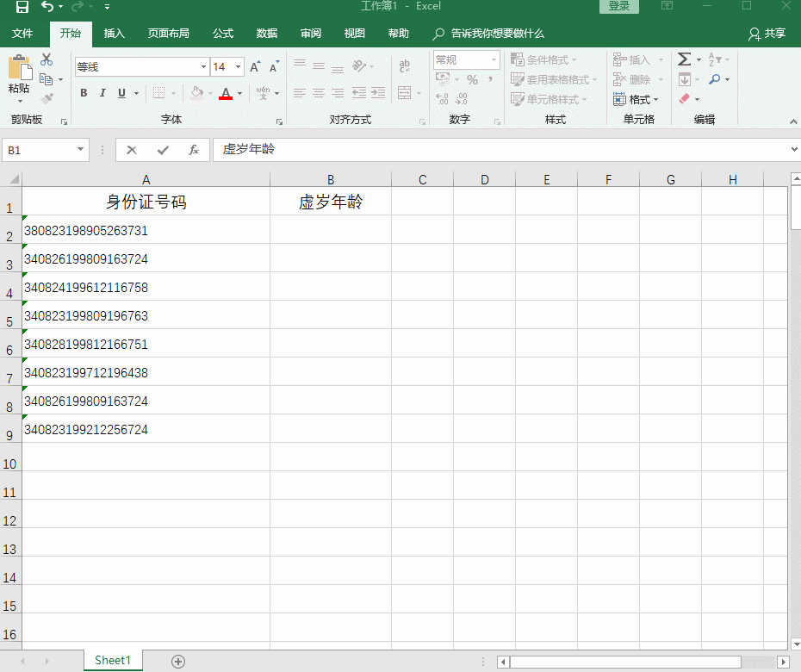Viewport: 801px width, 672px height.
Task: Switch to the 审阅 ribbon tab
Action: click(x=311, y=34)
